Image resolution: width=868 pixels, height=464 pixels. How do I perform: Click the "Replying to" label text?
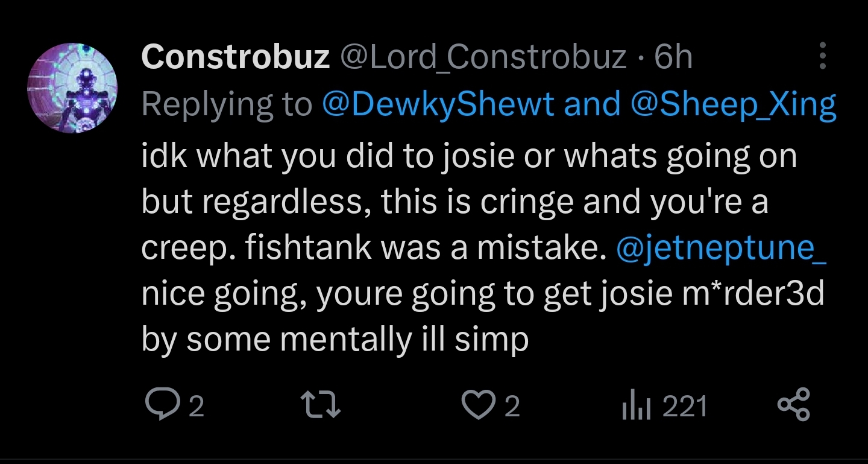pos(227,104)
